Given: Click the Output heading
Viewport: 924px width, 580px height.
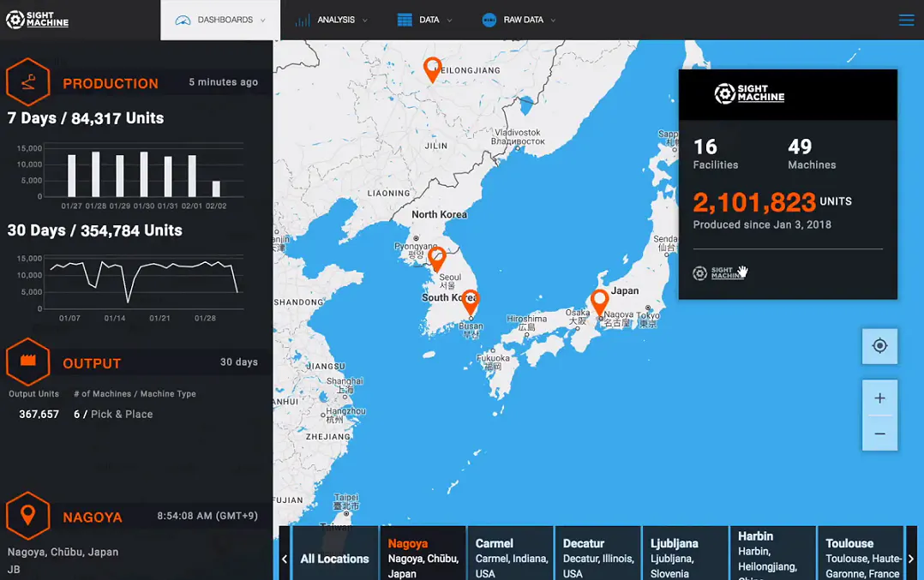Looking at the screenshot, I should coord(92,363).
